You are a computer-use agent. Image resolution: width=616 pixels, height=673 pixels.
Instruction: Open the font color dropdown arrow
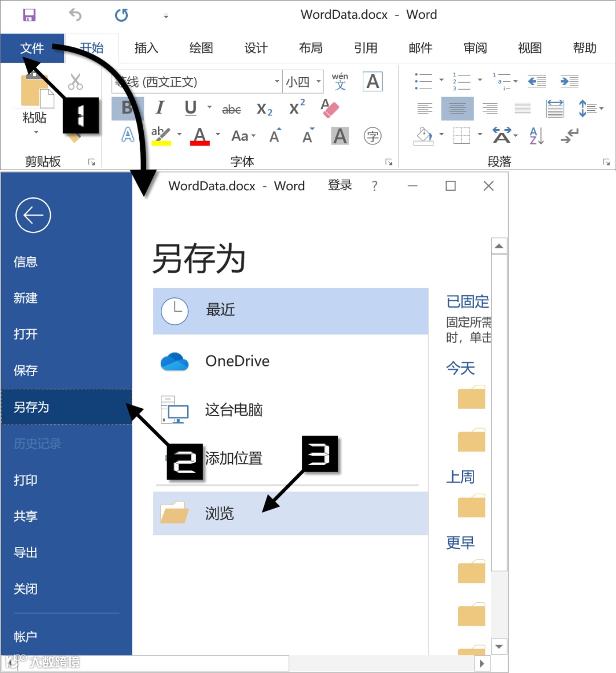coord(218,135)
